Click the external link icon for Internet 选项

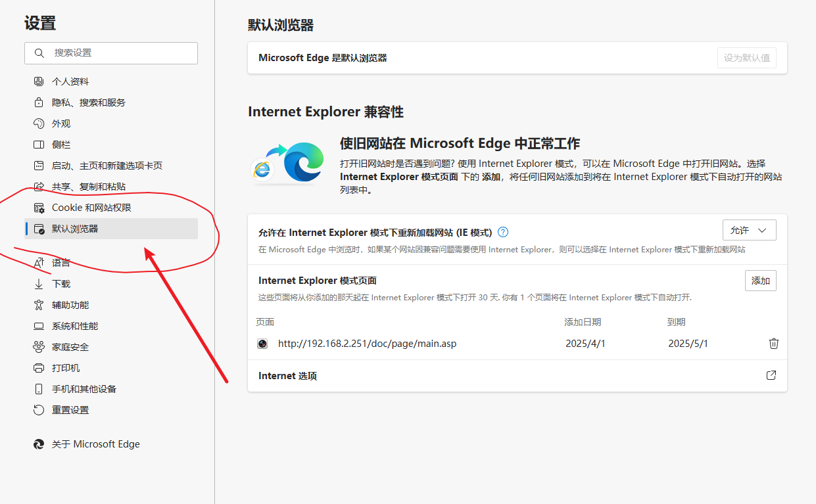click(x=771, y=375)
